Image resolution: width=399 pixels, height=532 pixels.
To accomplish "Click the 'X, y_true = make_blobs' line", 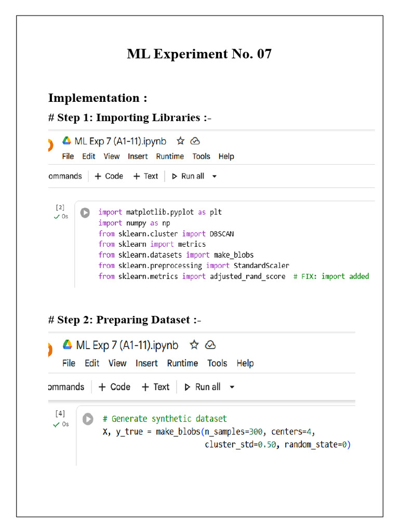I will pos(209,432).
